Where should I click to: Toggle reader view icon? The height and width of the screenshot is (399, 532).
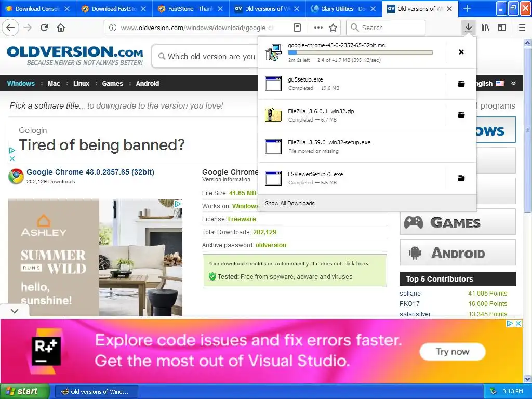click(297, 28)
